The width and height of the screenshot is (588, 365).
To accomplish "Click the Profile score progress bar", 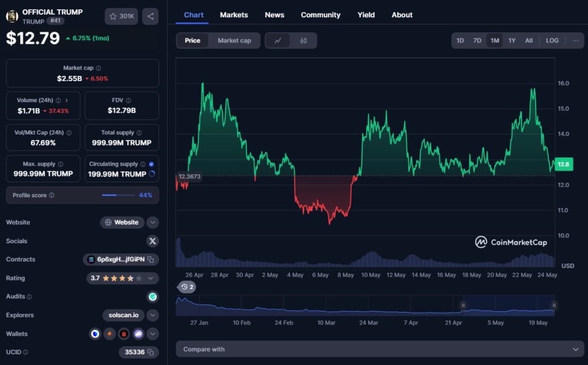I will pyautogui.click(x=118, y=195).
